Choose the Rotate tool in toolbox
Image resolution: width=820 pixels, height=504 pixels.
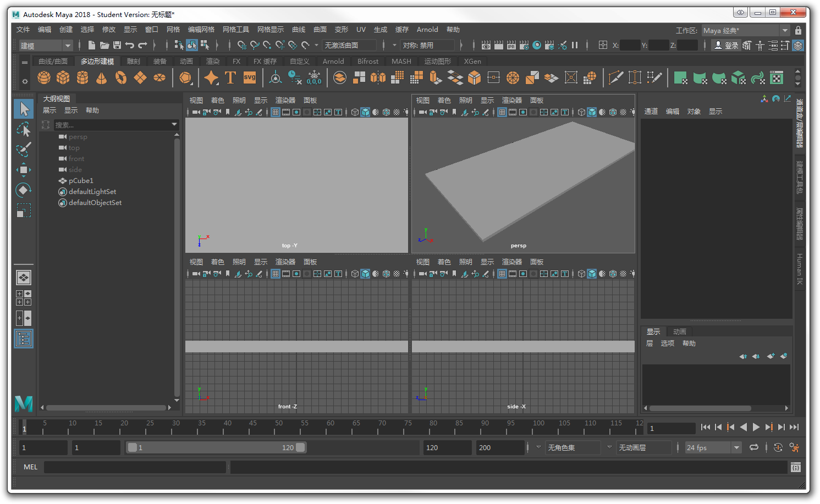pyautogui.click(x=24, y=190)
